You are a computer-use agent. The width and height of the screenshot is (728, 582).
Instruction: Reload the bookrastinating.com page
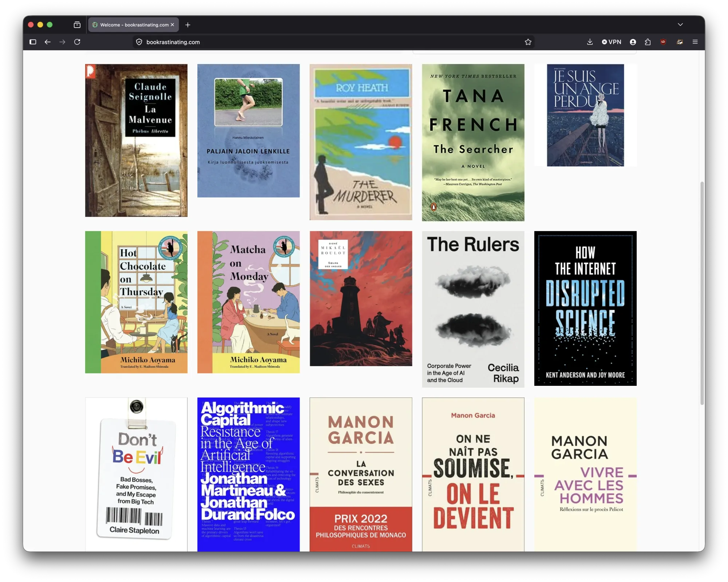[x=77, y=42]
